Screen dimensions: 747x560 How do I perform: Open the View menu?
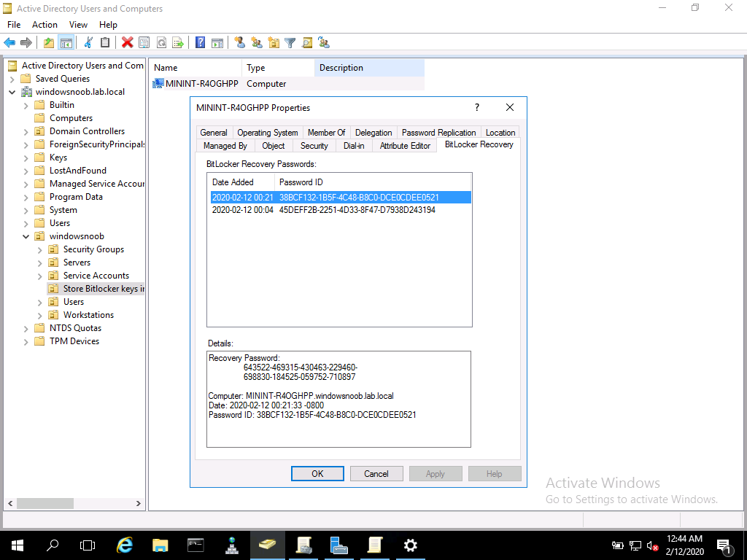tap(78, 24)
